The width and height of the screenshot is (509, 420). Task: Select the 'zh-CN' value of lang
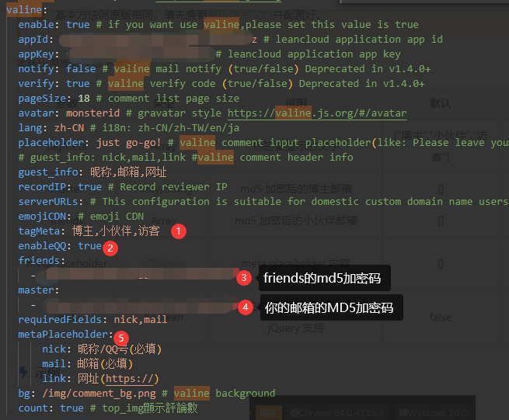(x=69, y=128)
